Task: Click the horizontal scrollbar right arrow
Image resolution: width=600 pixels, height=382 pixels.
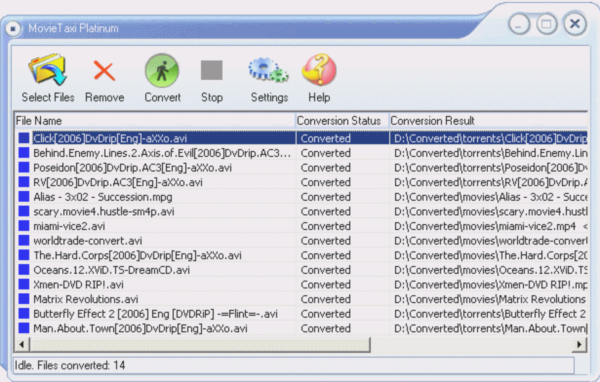Action: click(x=580, y=344)
